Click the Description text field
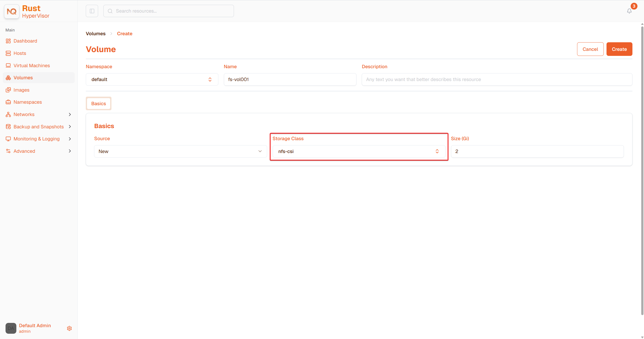The height and width of the screenshot is (339, 644). click(x=497, y=80)
